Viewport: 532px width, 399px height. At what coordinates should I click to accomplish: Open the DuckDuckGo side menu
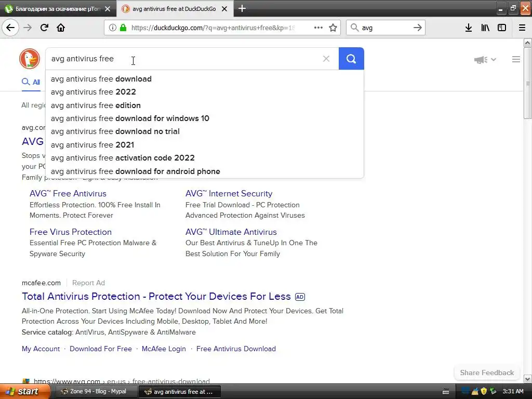point(516,59)
